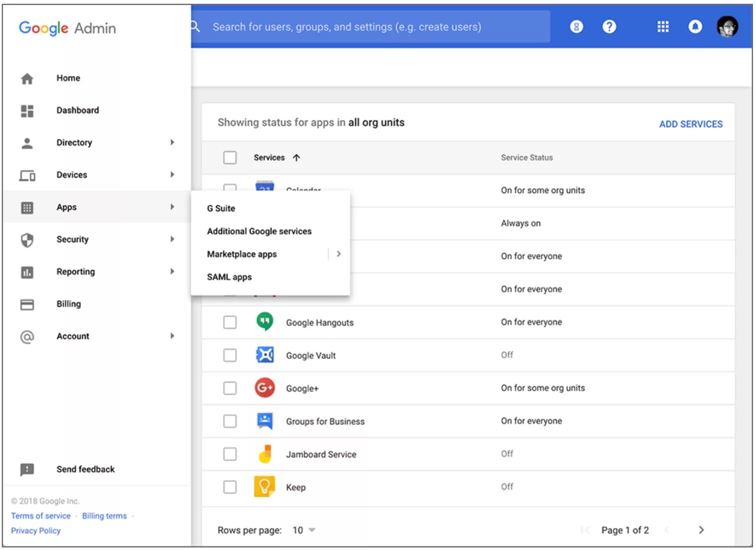The width and height of the screenshot is (756, 550).
Task: Click the Google Vault service name
Action: point(310,356)
